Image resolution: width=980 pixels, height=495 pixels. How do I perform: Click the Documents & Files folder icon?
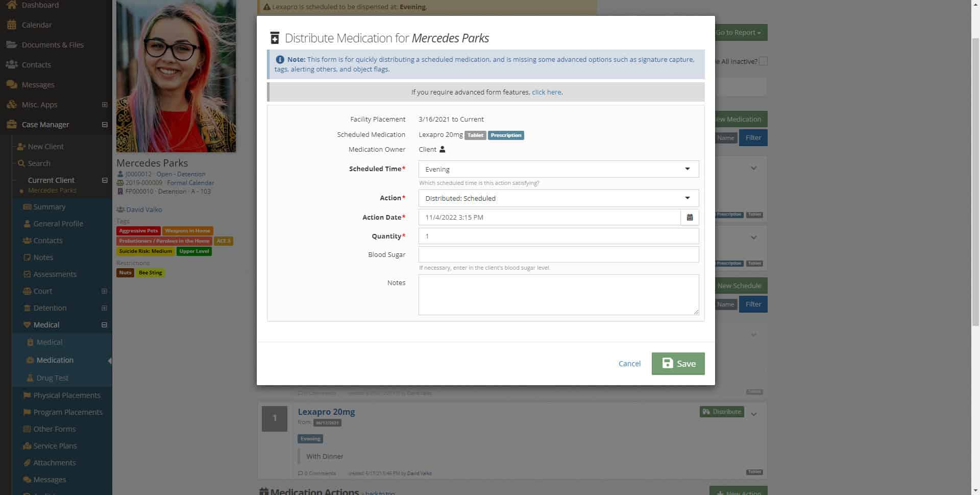tap(11, 45)
